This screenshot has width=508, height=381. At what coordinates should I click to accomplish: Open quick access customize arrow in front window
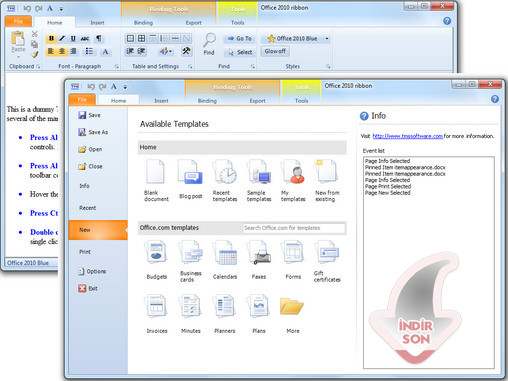[x=125, y=87]
